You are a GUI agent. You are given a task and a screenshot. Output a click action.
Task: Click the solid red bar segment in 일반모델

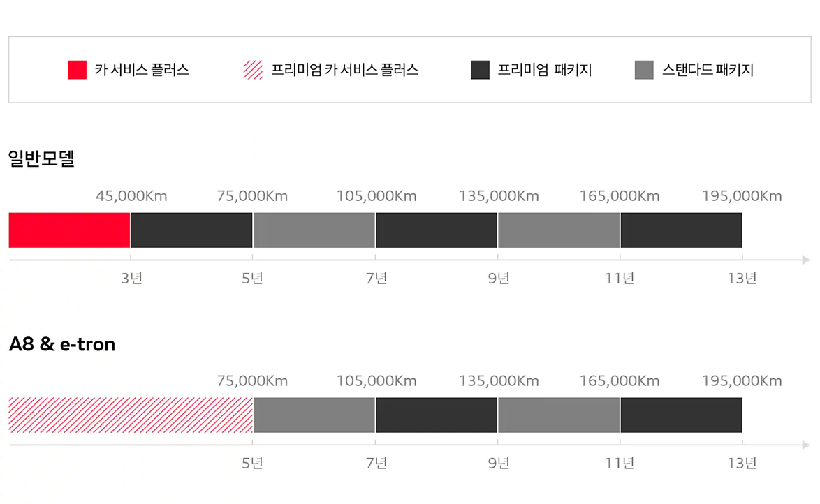pos(70,230)
